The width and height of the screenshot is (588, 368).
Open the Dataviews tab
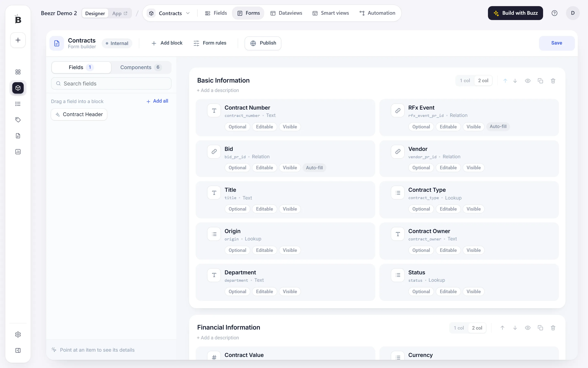coord(286,13)
